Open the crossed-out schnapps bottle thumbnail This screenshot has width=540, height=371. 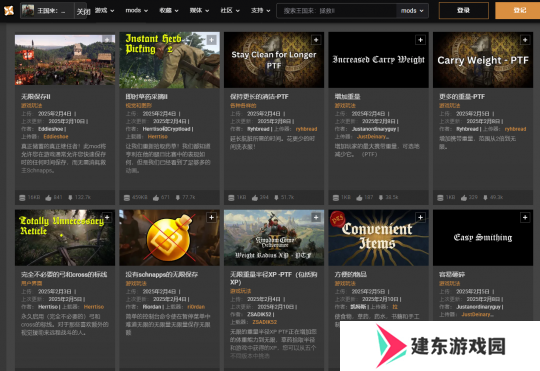(x=169, y=238)
